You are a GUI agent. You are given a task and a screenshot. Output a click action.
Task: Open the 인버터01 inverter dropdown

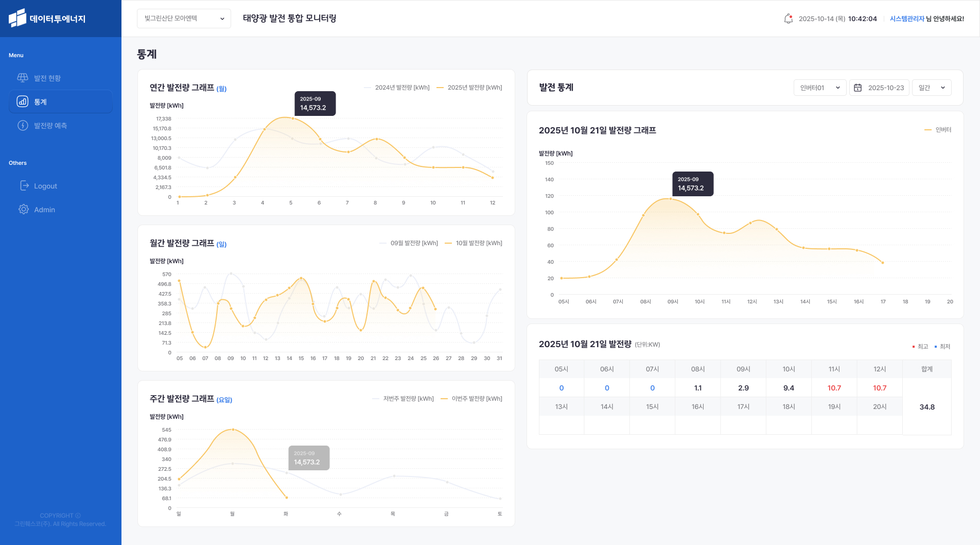(x=819, y=88)
